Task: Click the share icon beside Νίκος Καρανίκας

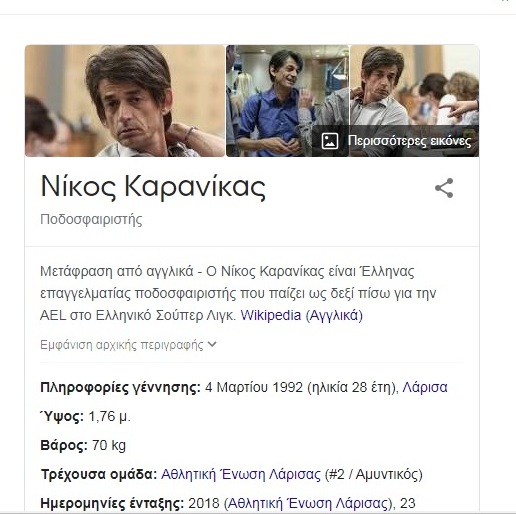Action: click(444, 188)
